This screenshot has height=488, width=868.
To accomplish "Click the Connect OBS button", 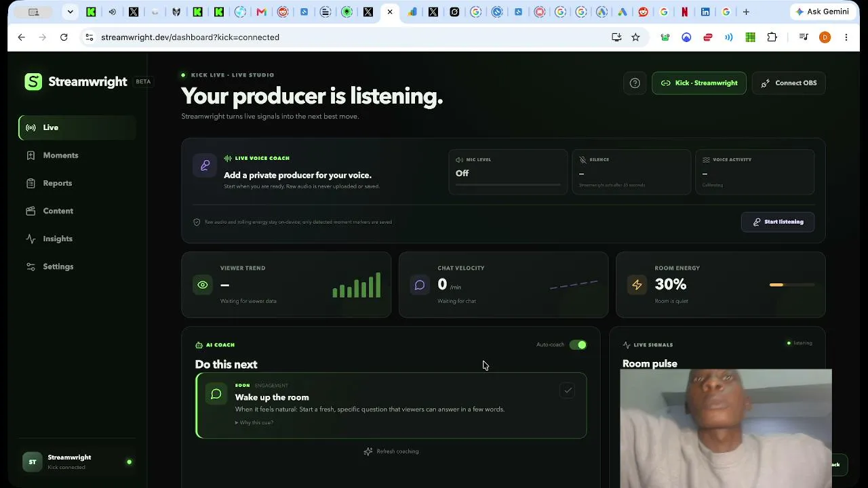I will tap(789, 83).
